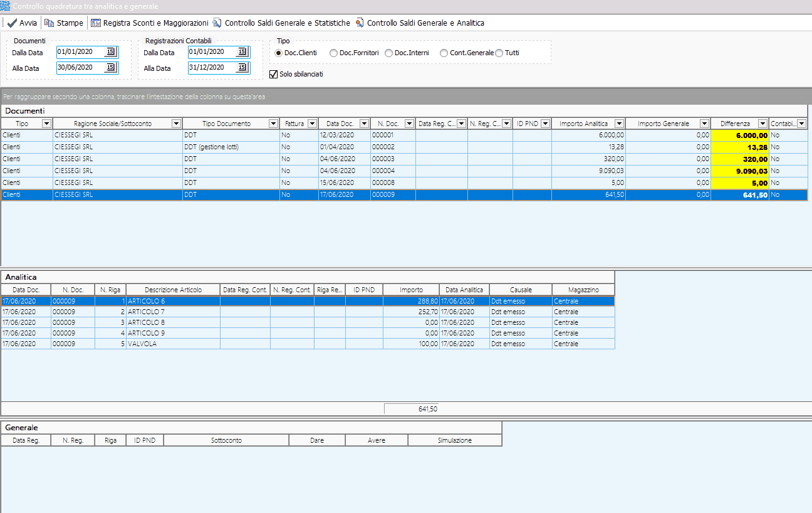Select ARTICOLO 8 row in Analitica
Viewport: 812px width, 513px height.
308,322
